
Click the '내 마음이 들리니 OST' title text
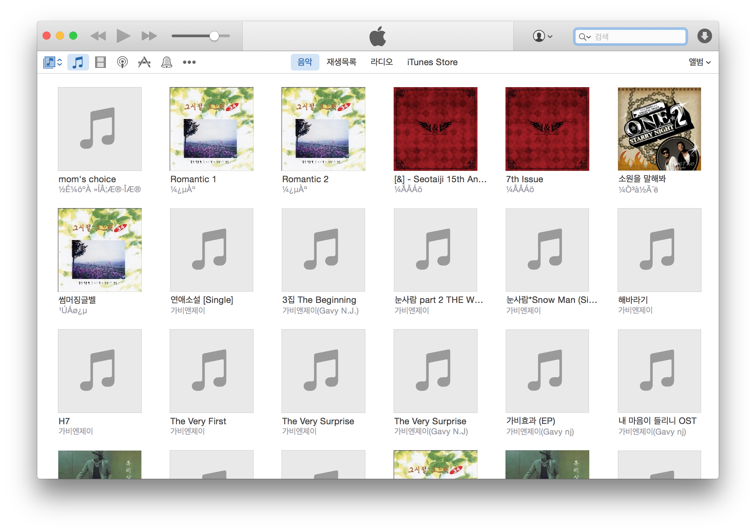coord(658,421)
